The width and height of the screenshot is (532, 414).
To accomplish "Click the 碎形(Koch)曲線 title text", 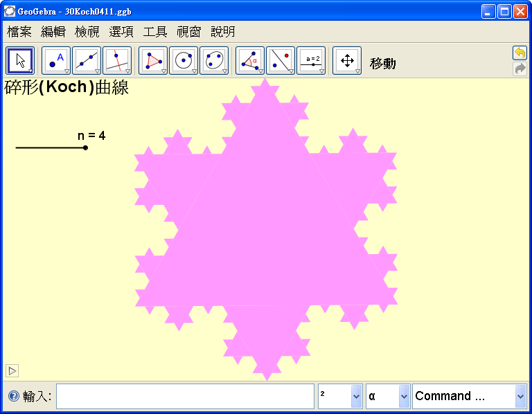I will click(x=66, y=87).
